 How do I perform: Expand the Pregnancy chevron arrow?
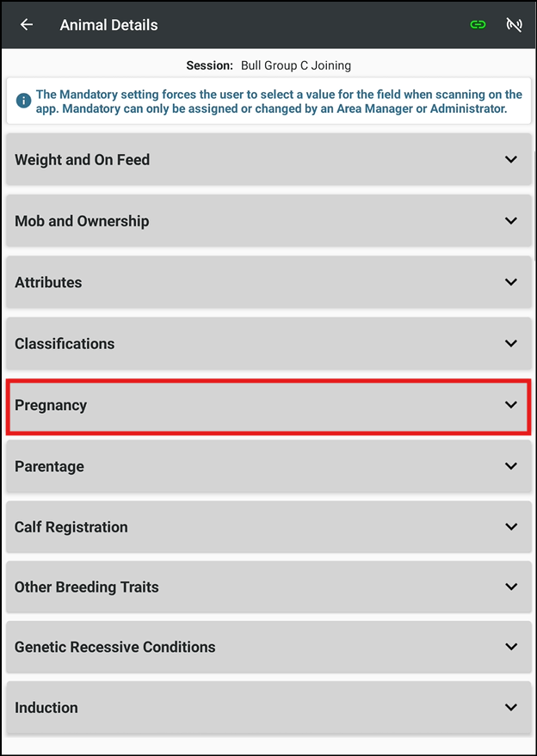(511, 405)
